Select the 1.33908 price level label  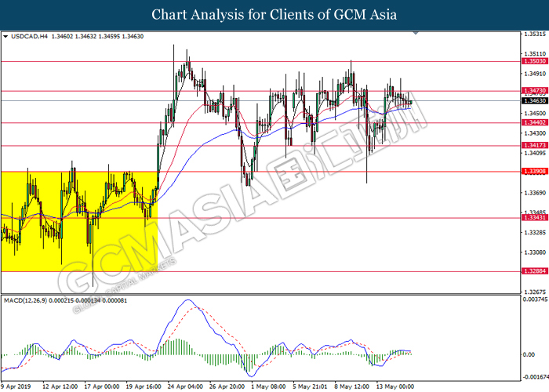535,171
